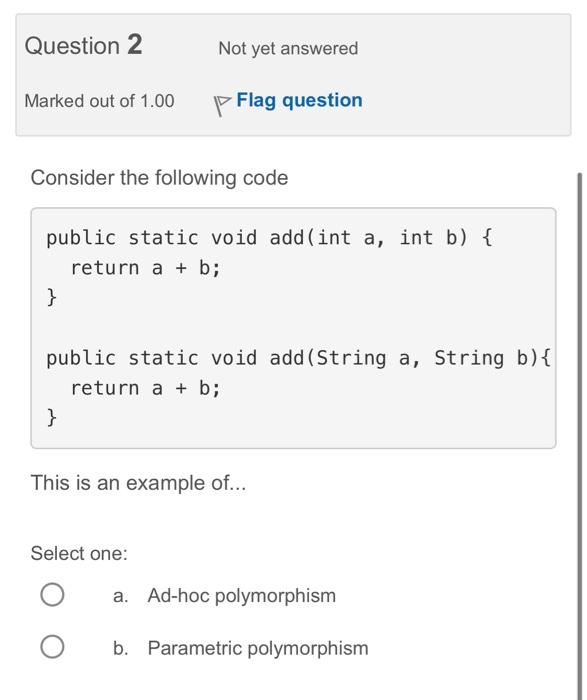Click the add(int a, int b) code line
The image size is (587, 700).
point(269,238)
